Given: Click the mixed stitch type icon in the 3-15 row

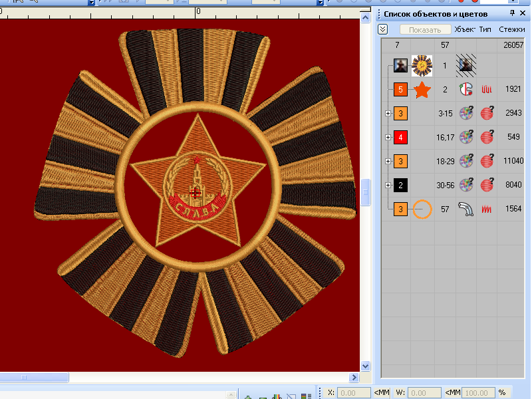Looking at the screenshot, I should click(x=487, y=113).
